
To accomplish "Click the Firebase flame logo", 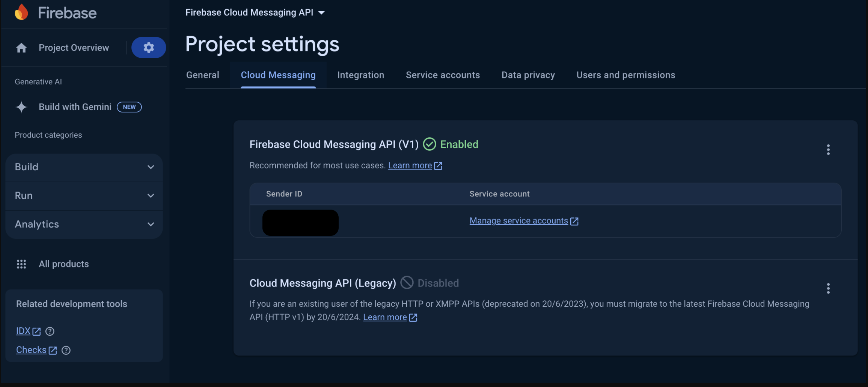I will point(21,12).
